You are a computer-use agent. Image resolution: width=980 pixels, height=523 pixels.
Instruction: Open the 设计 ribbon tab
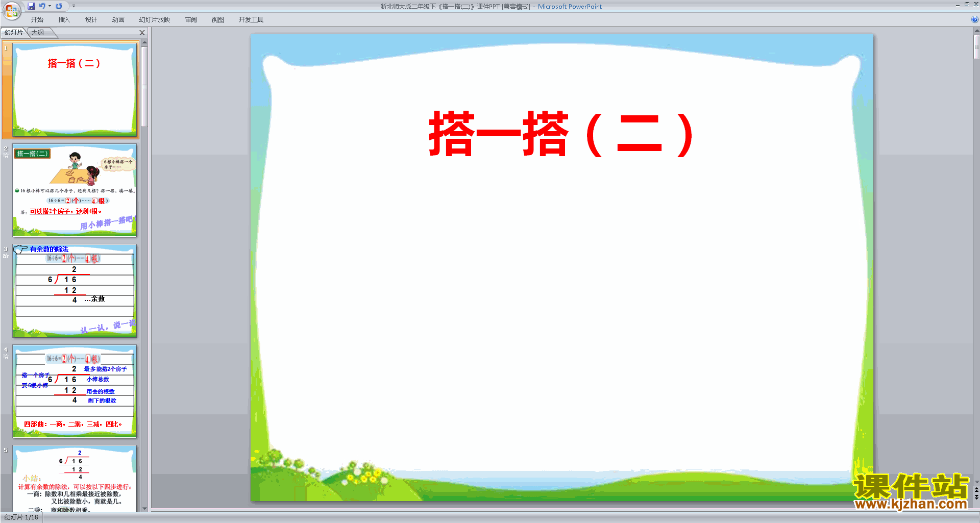(x=91, y=20)
